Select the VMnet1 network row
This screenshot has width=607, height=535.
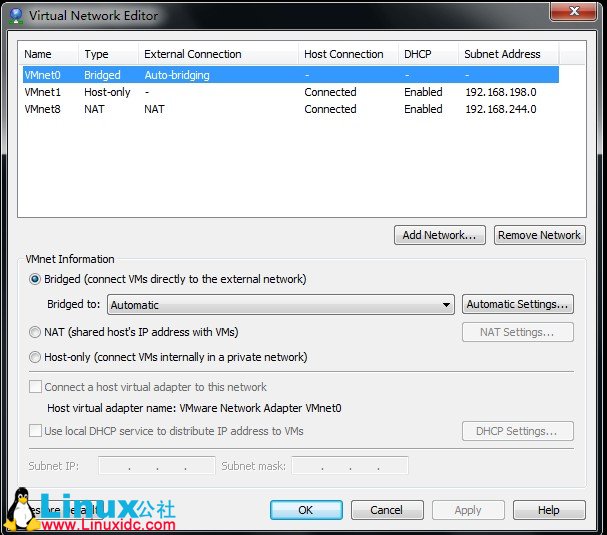coord(291,92)
